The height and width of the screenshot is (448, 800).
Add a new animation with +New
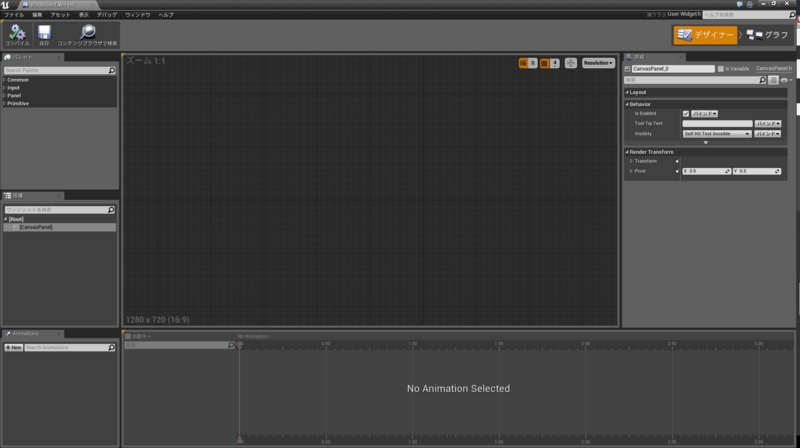click(x=14, y=347)
